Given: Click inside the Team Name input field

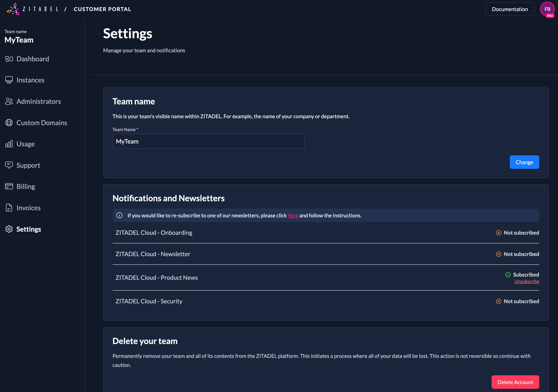Looking at the screenshot, I should click(208, 141).
